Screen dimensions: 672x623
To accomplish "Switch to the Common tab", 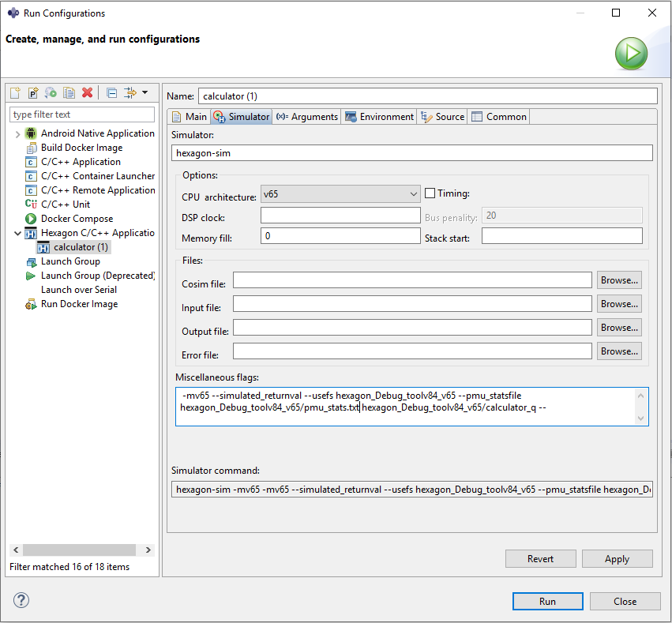I will [x=499, y=117].
